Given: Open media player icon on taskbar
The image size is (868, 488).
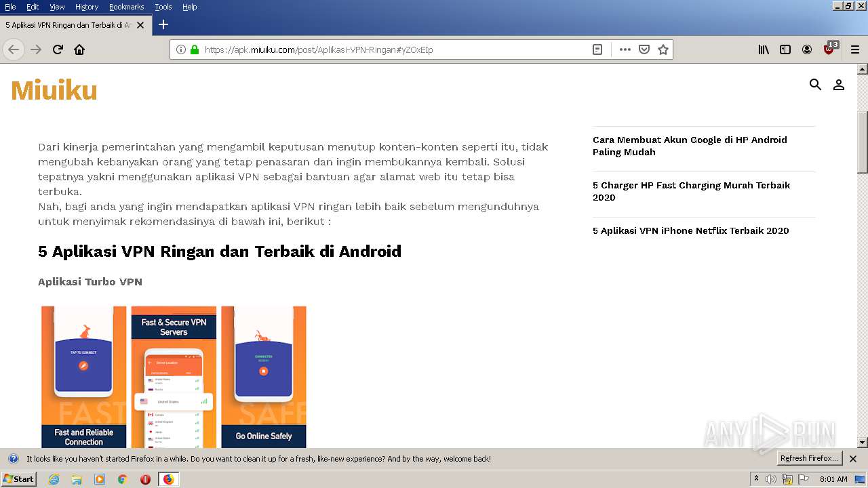Looking at the screenshot, I should tap(100, 479).
